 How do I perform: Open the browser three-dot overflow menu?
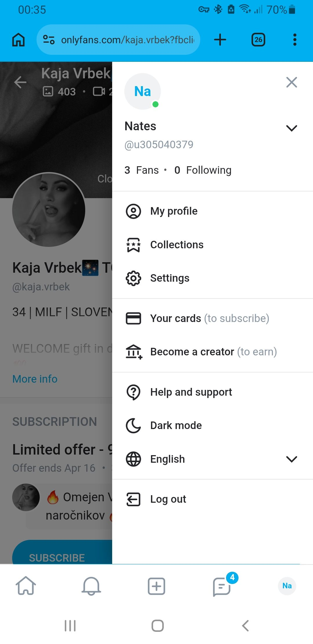[295, 40]
